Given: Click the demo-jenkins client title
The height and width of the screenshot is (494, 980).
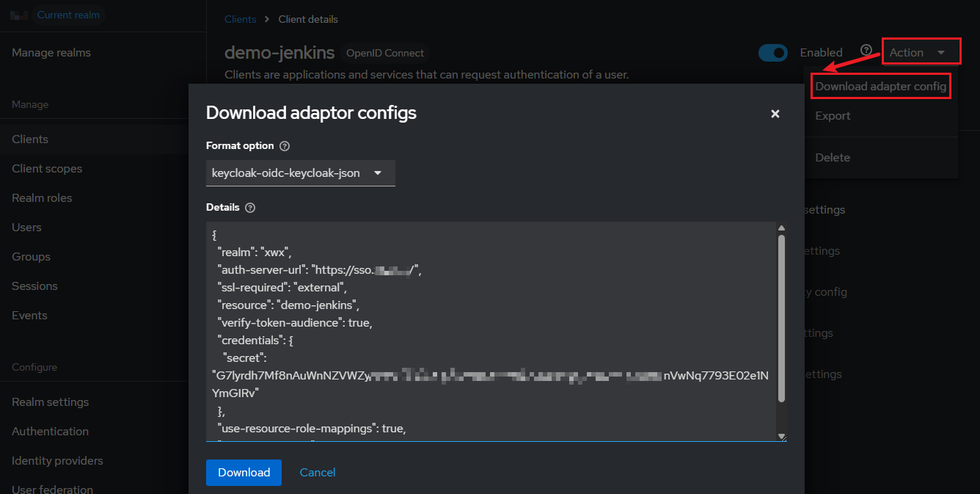Looking at the screenshot, I should tap(279, 53).
